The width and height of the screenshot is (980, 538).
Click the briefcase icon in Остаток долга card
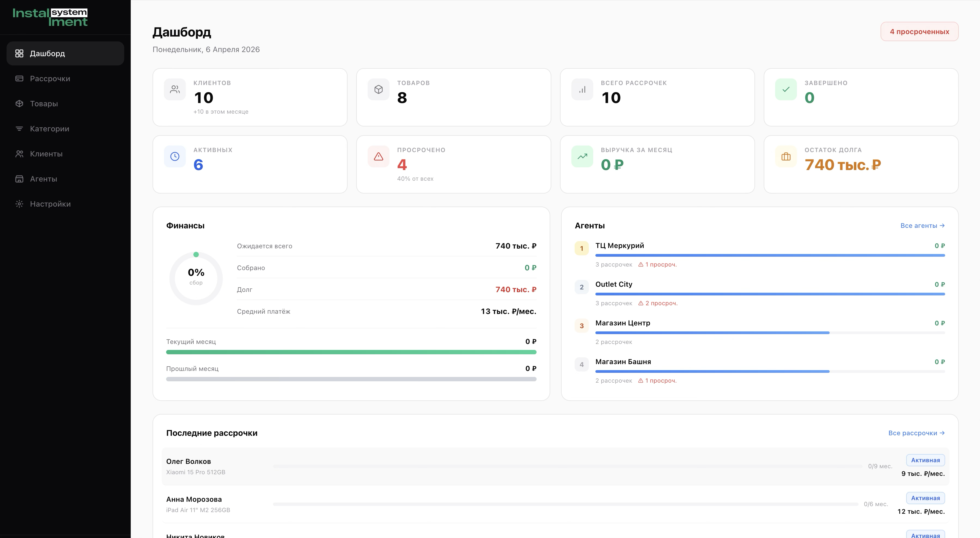pos(786,156)
